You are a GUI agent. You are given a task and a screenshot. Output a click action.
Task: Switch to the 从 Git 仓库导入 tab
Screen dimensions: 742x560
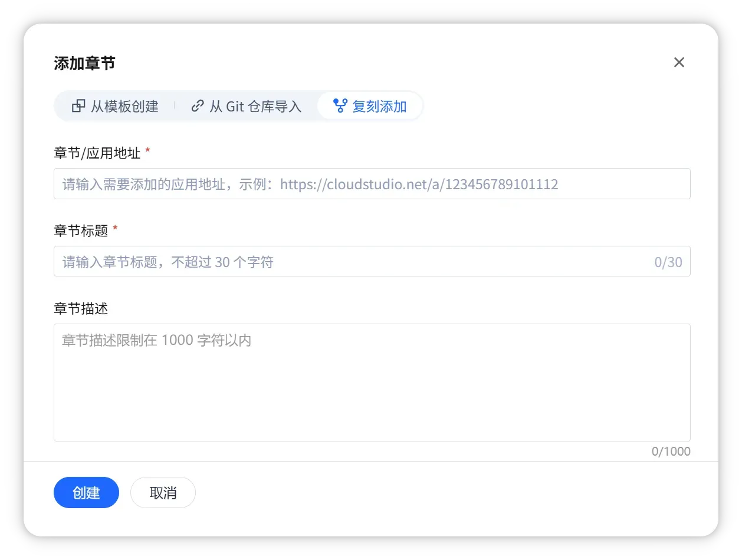point(247,106)
